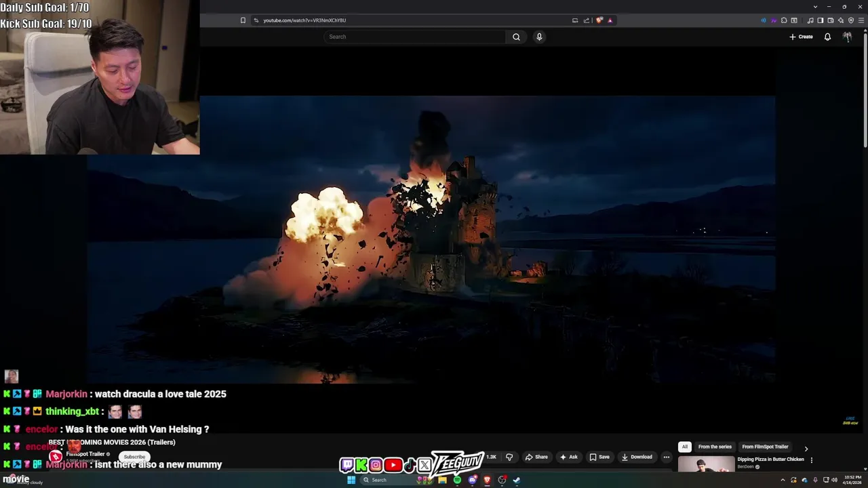Screen dimensions: 868x488
Task: Click the YouTube search input field
Action: coord(414,37)
